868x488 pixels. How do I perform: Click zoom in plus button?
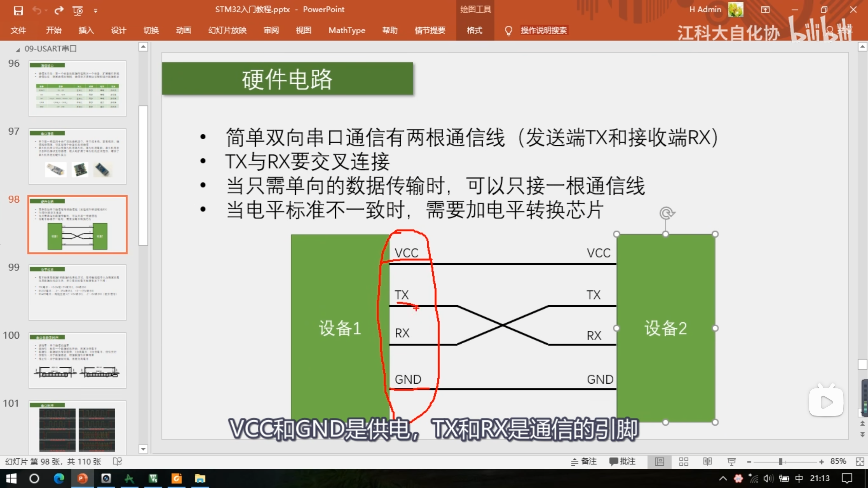click(x=821, y=462)
